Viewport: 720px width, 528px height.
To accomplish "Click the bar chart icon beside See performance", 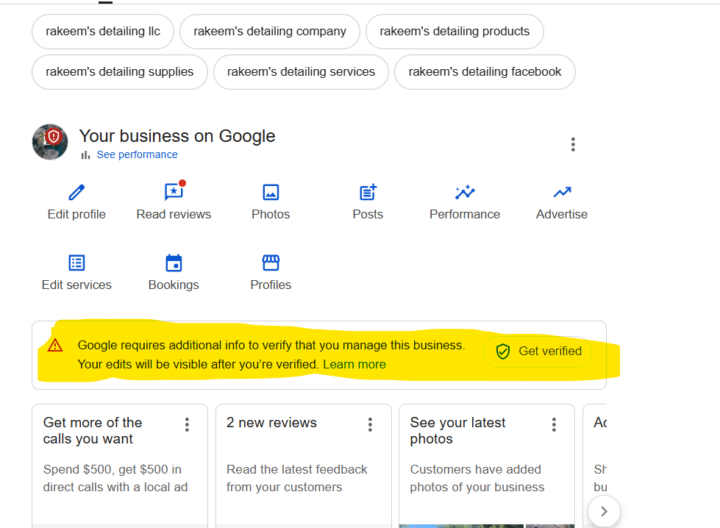I will click(85, 155).
